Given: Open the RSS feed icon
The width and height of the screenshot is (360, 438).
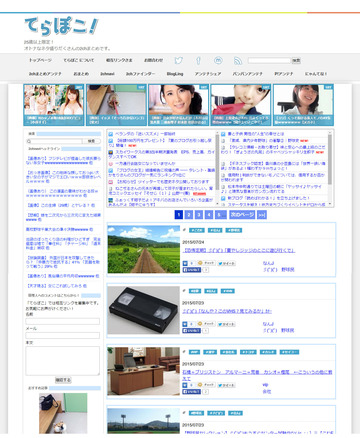Looking at the screenshot, I should [x=238, y=61].
